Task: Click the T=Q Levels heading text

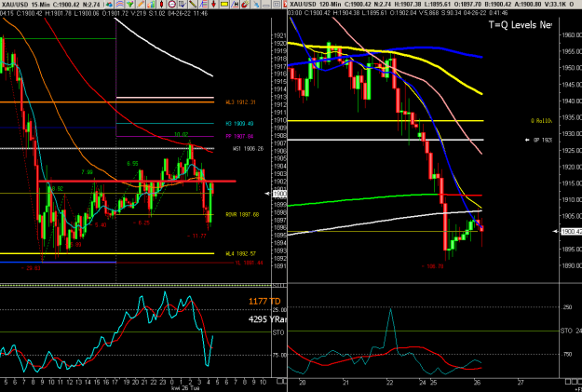Action: 520,25
